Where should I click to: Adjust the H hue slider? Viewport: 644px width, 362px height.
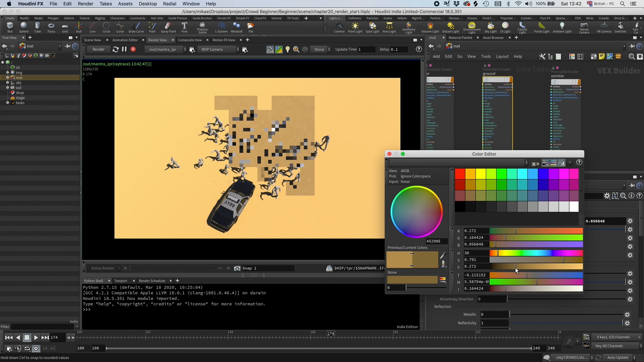[536, 253]
